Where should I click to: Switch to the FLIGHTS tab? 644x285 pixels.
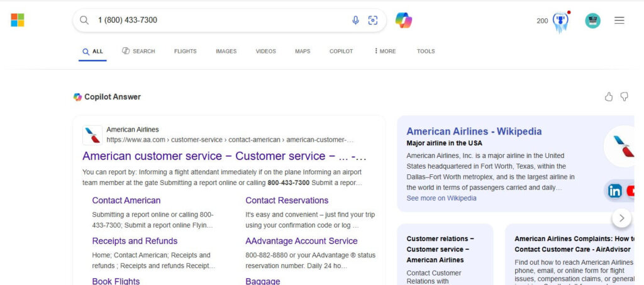[186, 52]
